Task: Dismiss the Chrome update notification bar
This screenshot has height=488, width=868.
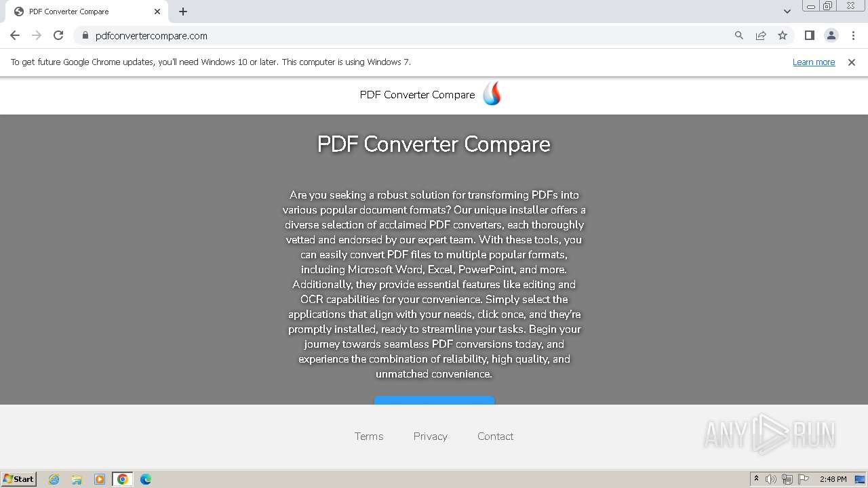Action: 852,62
